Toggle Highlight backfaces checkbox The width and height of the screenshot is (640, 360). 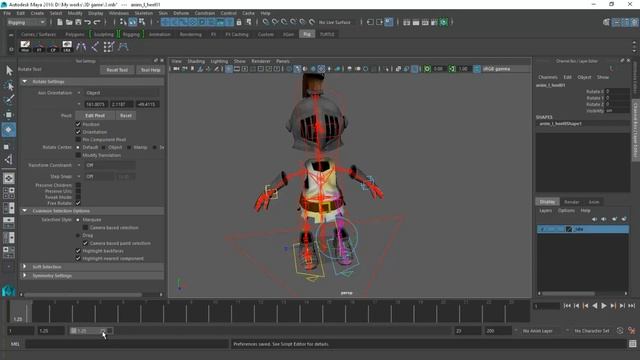pyautogui.click(x=78, y=251)
